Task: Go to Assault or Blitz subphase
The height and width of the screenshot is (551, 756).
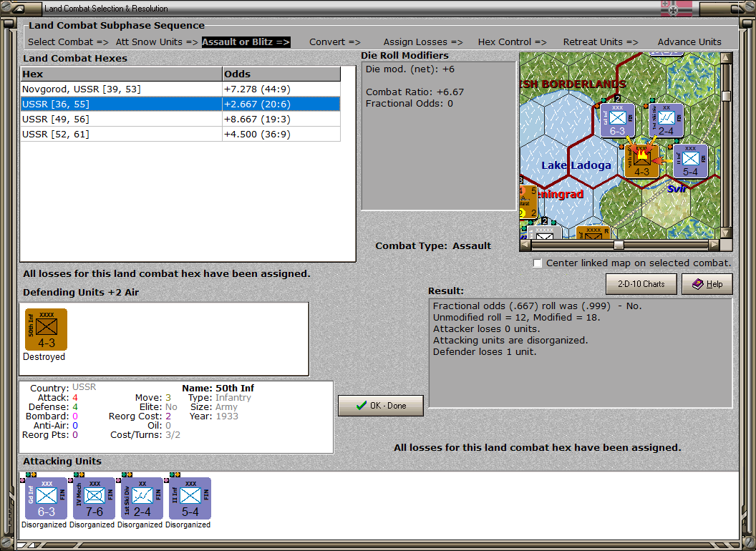Action: coord(246,42)
